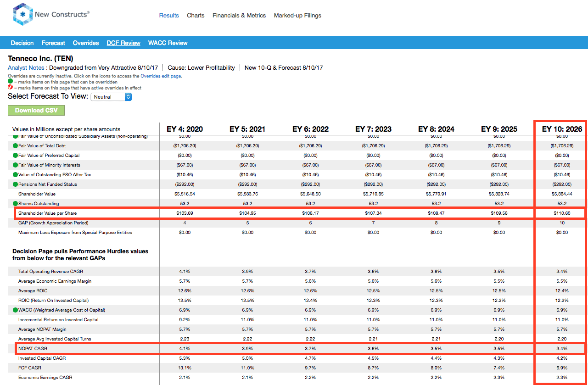
Task: Click Cause: Lower Profitability text
Action: click(x=201, y=67)
